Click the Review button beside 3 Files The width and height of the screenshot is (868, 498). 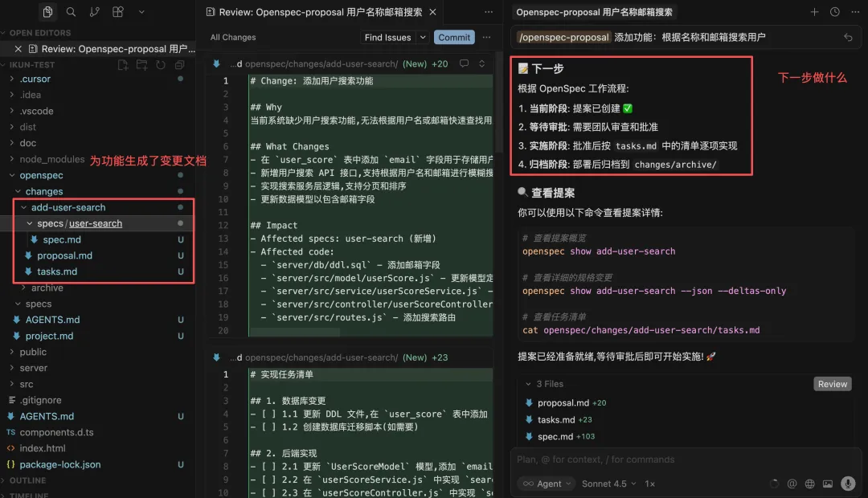click(x=832, y=384)
